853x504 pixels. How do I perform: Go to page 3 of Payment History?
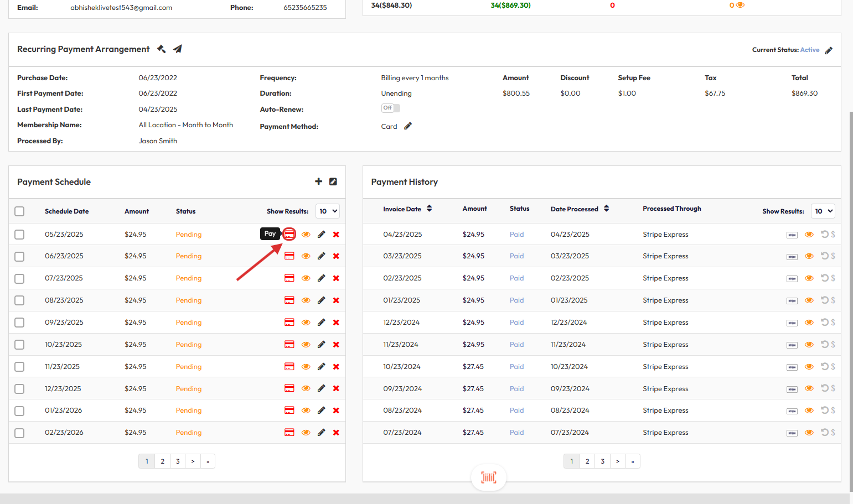click(603, 461)
